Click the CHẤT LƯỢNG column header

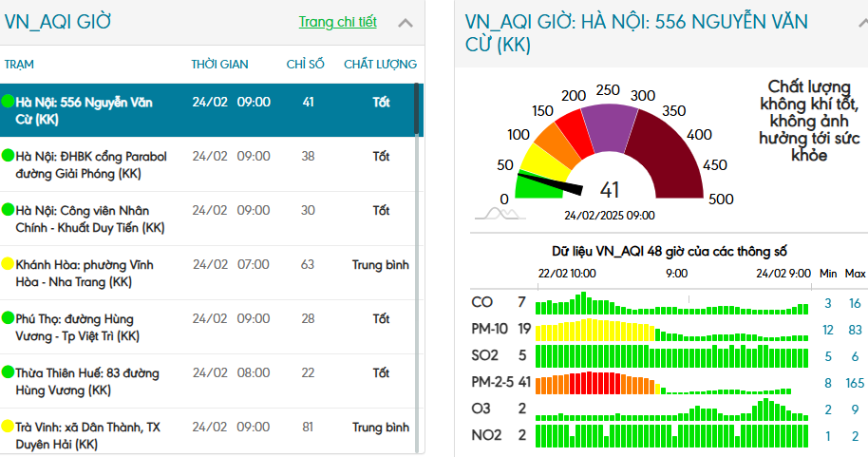[x=380, y=64]
